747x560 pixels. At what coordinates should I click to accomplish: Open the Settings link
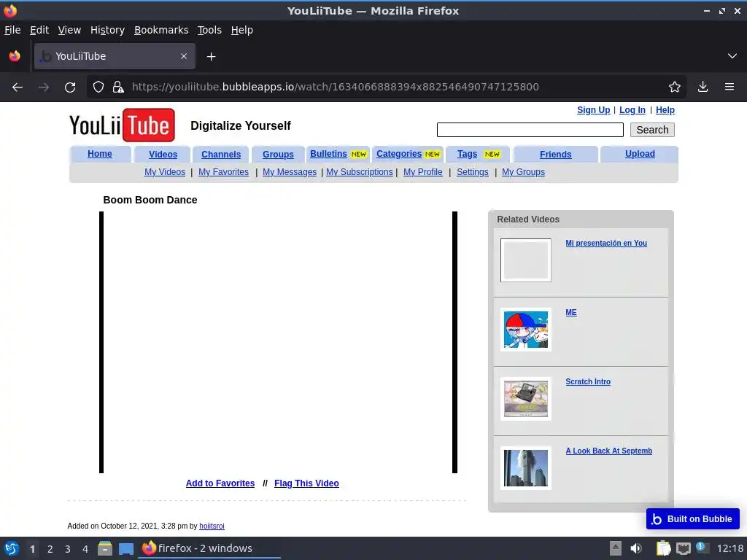point(473,172)
